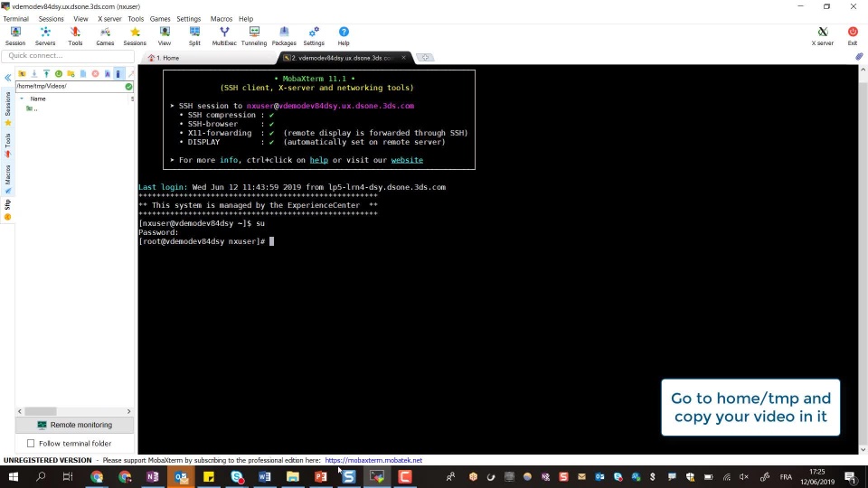Create a new file in SFTP panel
This screenshot has width=868, height=488.
(83, 73)
